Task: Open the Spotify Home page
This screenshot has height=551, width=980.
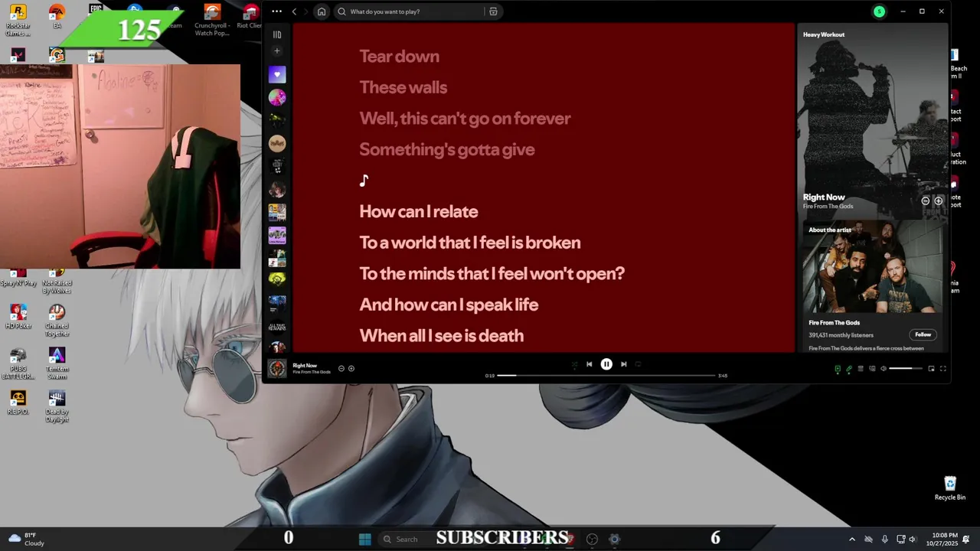Action: [322, 11]
